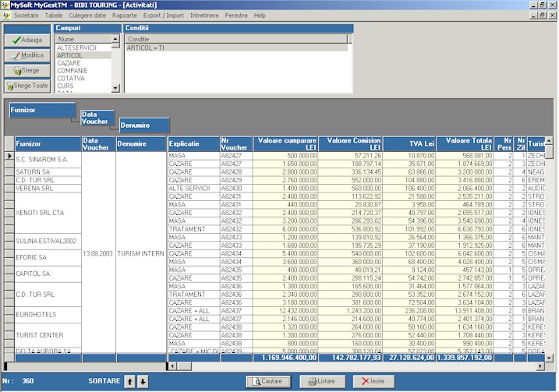The image size is (559, 392).
Task: Open the Rapoarte menu
Action: 124,16
